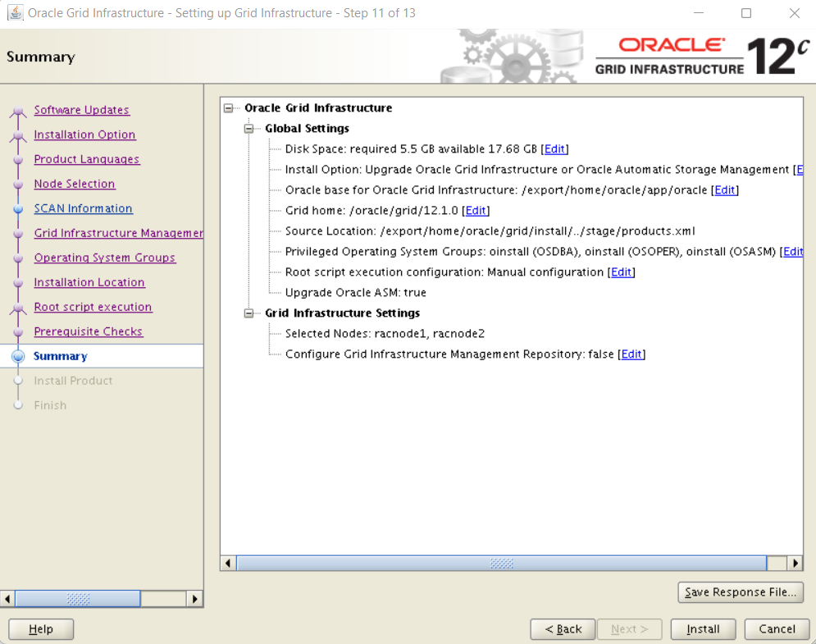Go Back to the previous step
The width and height of the screenshot is (816, 644).
coord(563,629)
